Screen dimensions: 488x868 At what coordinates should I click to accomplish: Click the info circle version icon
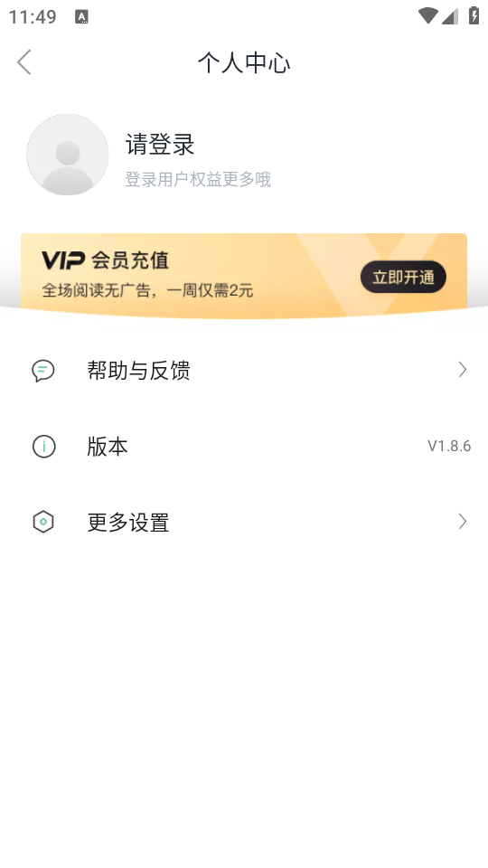[43, 446]
